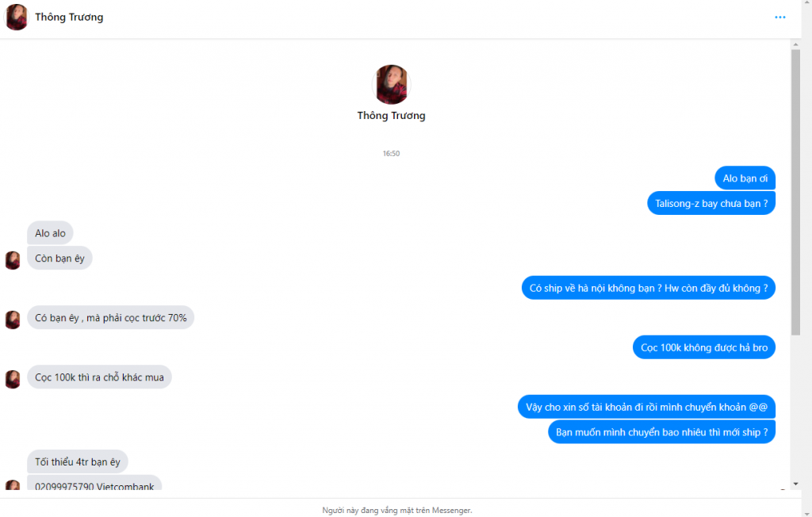Click the outer page scrollbar down arrow

[806, 513]
